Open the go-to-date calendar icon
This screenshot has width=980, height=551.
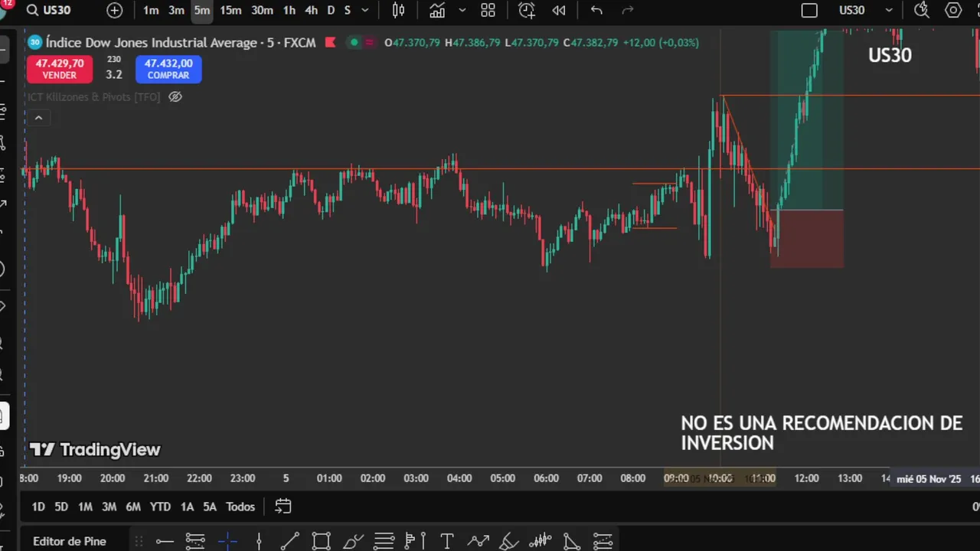283,507
